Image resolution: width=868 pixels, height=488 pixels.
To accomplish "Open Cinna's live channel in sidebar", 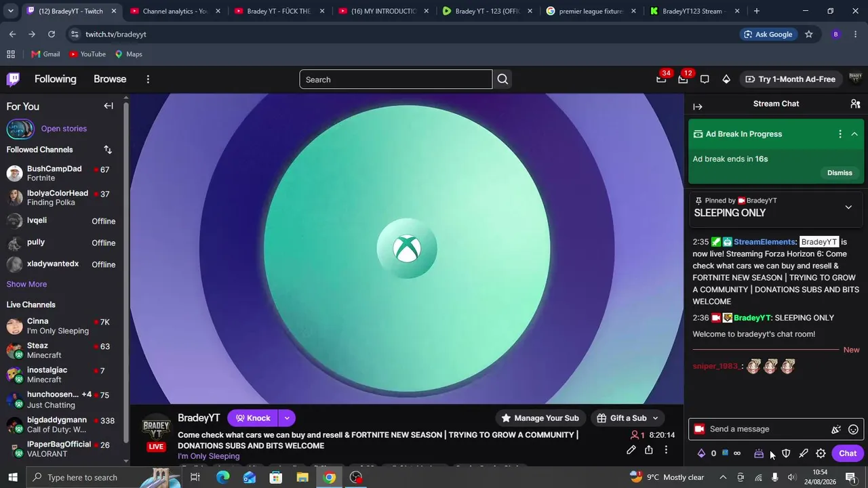I will [62, 326].
